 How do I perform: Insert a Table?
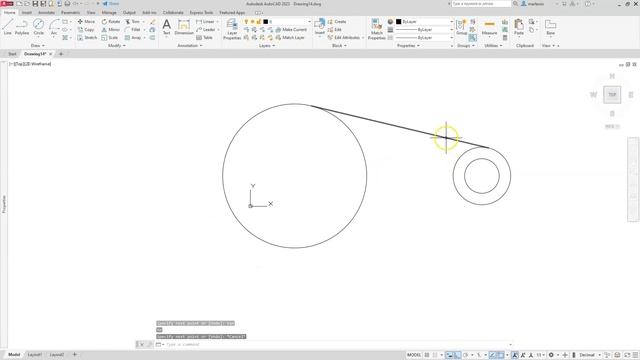point(204,38)
